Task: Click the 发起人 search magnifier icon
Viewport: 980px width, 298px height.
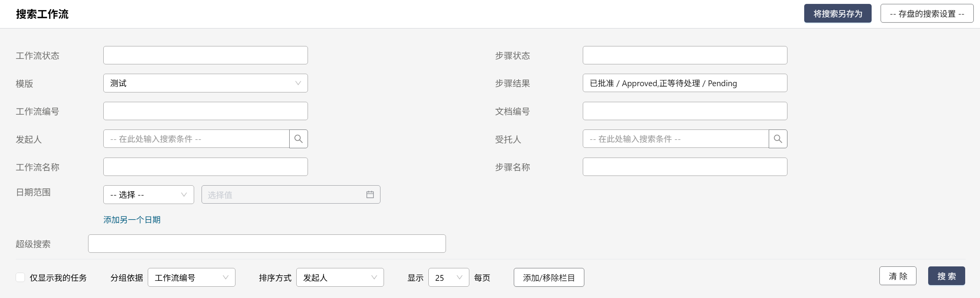Action: click(x=299, y=139)
